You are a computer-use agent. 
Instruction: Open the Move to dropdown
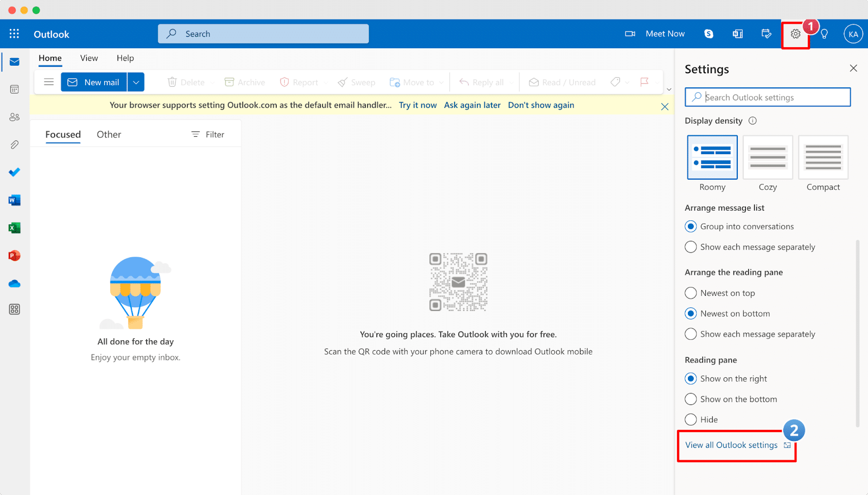[442, 82]
